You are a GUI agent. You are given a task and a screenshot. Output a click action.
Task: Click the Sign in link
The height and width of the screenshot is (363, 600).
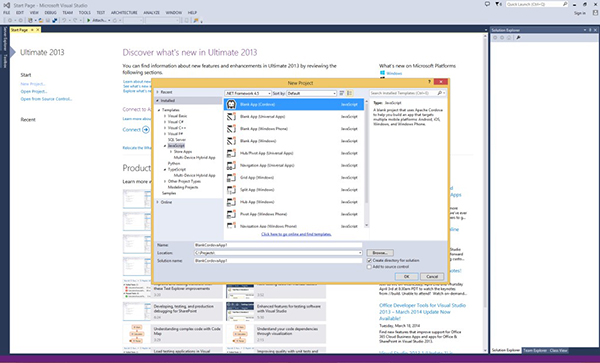[580, 13]
